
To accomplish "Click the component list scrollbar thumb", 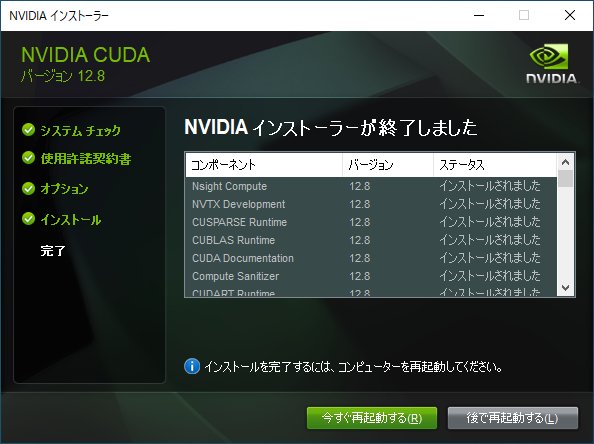I will (566, 179).
